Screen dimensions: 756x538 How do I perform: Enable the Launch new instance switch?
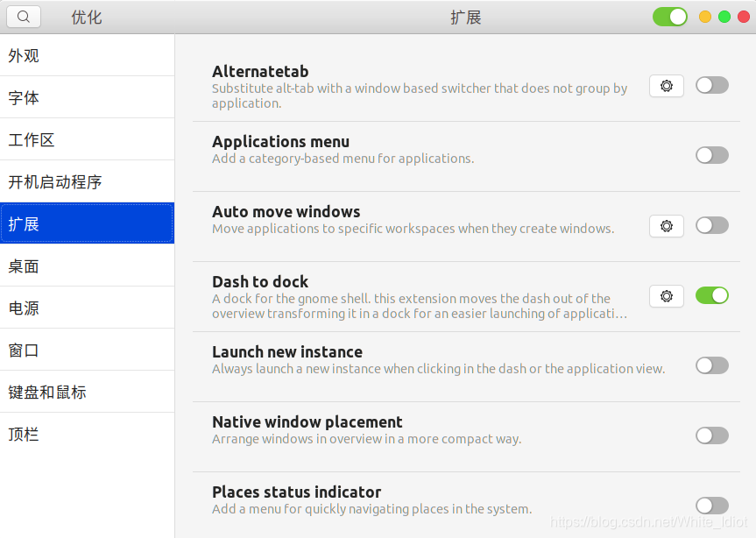(711, 365)
